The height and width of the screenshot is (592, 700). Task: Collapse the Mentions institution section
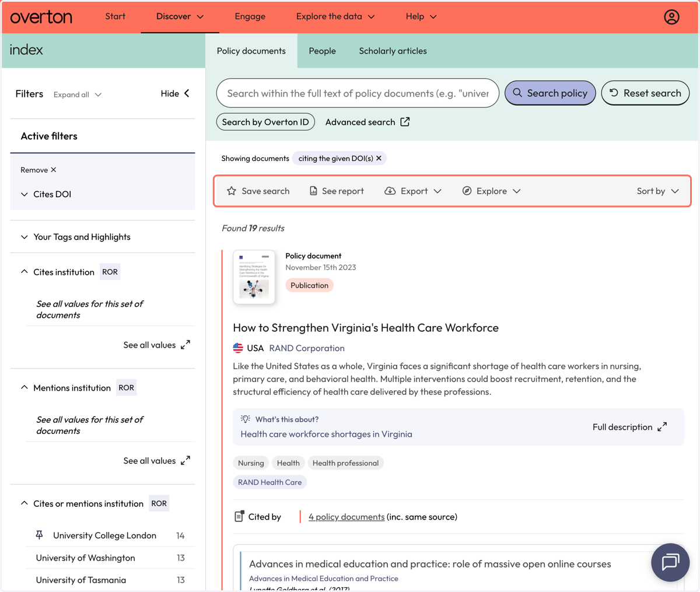tap(24, 387)
